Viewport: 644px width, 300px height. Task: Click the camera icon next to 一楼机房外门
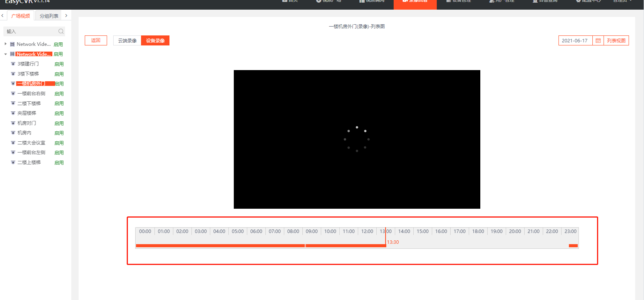point(13,84)
